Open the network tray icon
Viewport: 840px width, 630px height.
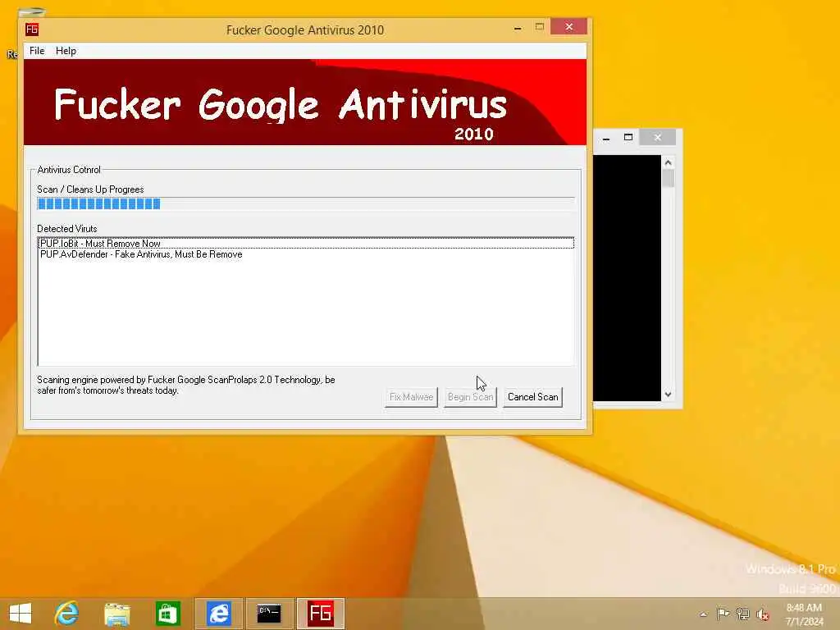point(742,614)
